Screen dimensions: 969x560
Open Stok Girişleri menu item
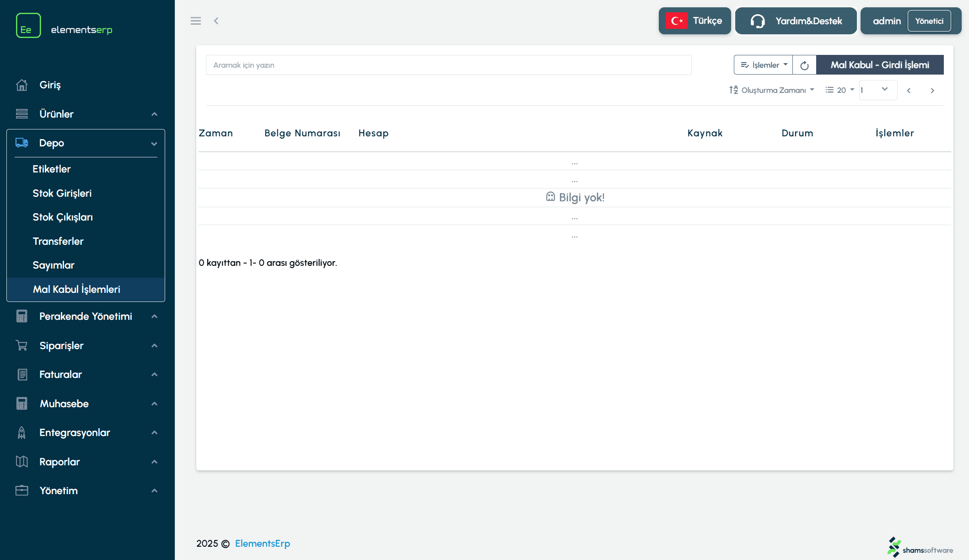tap(62, 193)
